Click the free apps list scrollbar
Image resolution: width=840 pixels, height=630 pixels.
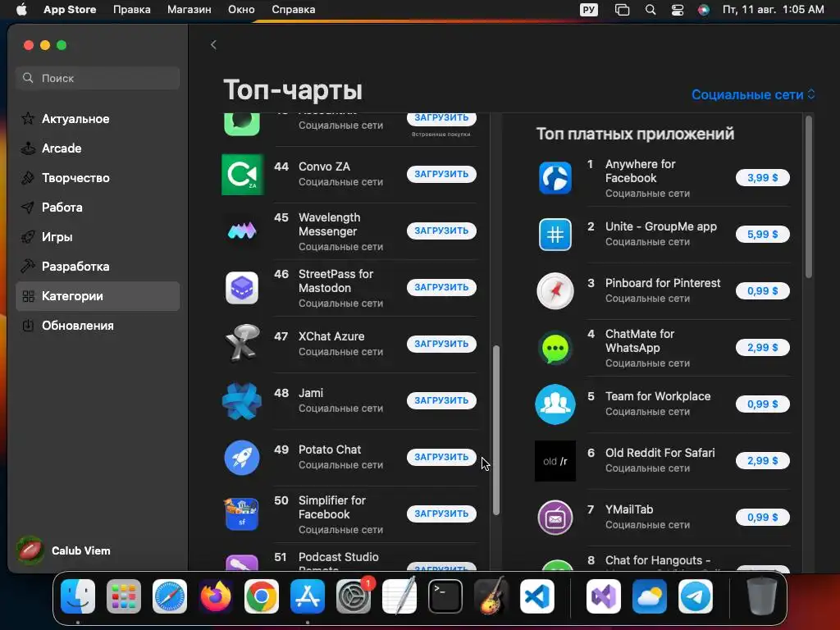(496, 430)
